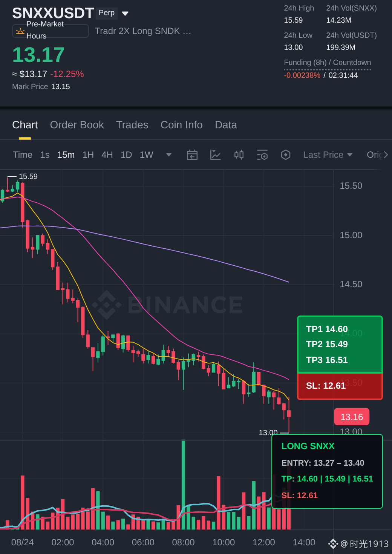Tap the 24h Vol(USDT) value 199.39M
Image resolution: width=392 pixels, height=554 pixels.
[x=341, y=47]
